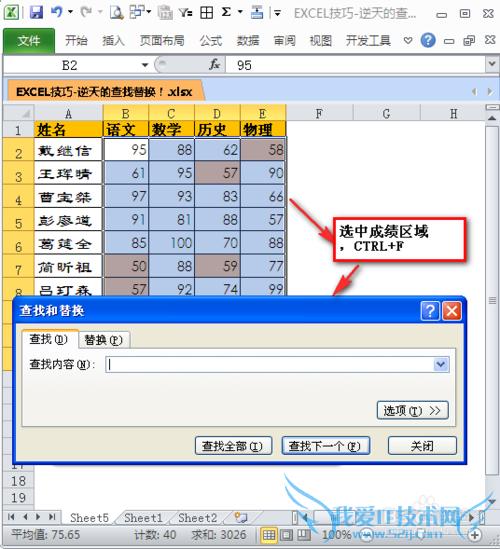Select the Sheet2 worksheet tab
The image size is (500, 549).
click(197, 517)
